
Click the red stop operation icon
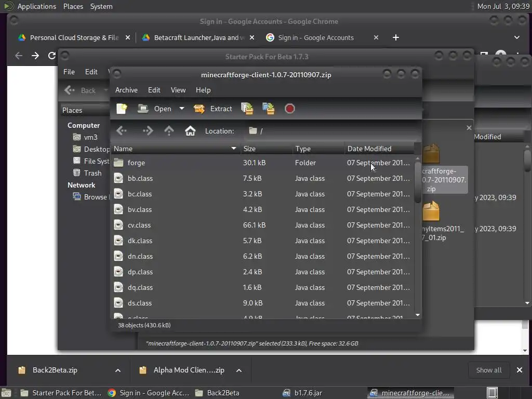pos(289,109)
